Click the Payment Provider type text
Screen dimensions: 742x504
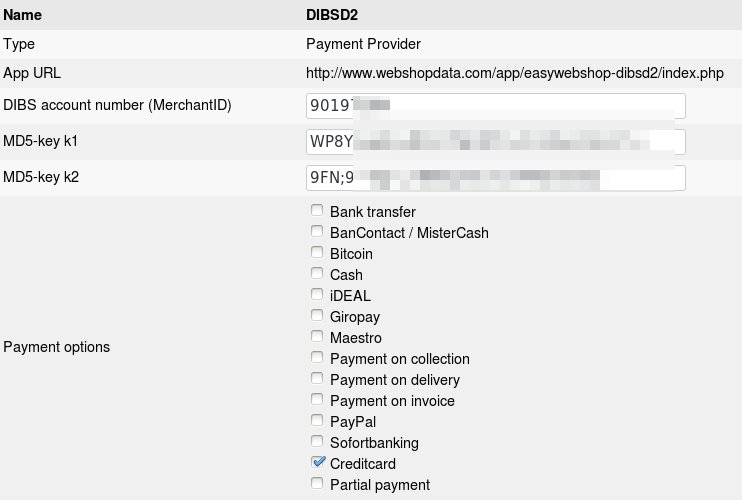pyautogui.click(x=363, y=44)
